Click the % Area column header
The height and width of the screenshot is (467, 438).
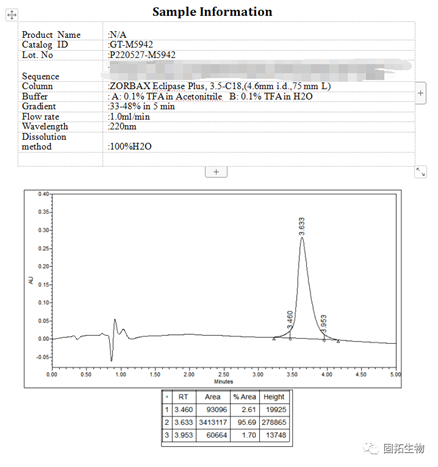tap(245, 397)
